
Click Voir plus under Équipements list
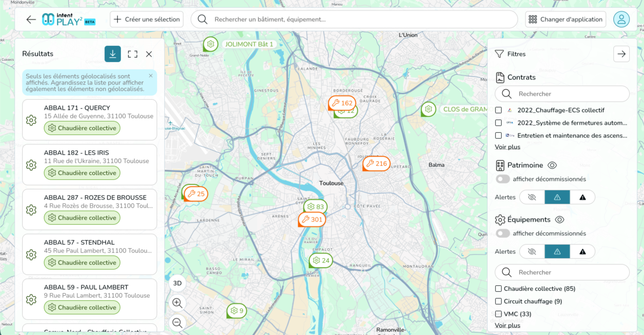[507, 325]
